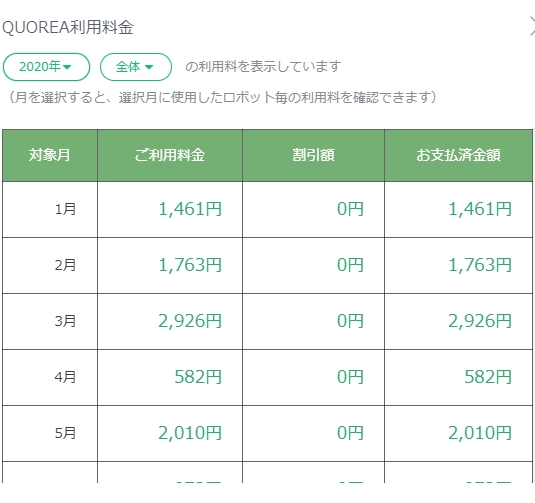Click 2月 usage fee 1,763円
Screen dimensions: 535x503
click(190, 265)
